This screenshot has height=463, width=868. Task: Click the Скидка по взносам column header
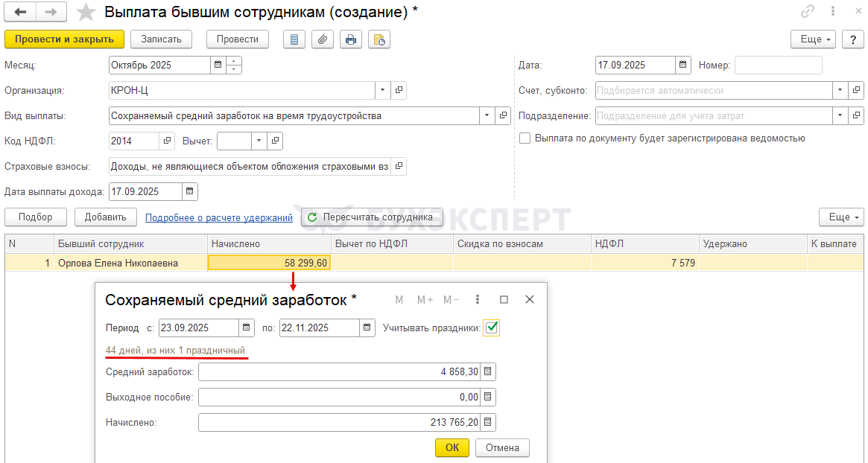(522, 244)
